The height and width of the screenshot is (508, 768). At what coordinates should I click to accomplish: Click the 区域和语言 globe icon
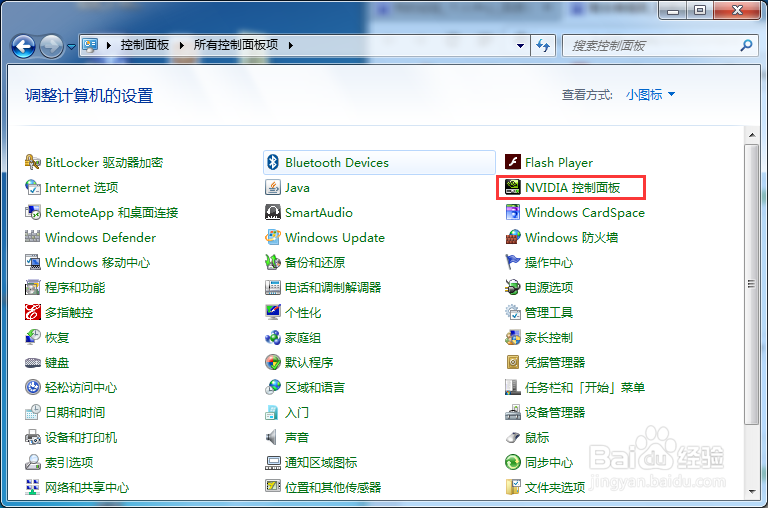[x=273, y=387]
